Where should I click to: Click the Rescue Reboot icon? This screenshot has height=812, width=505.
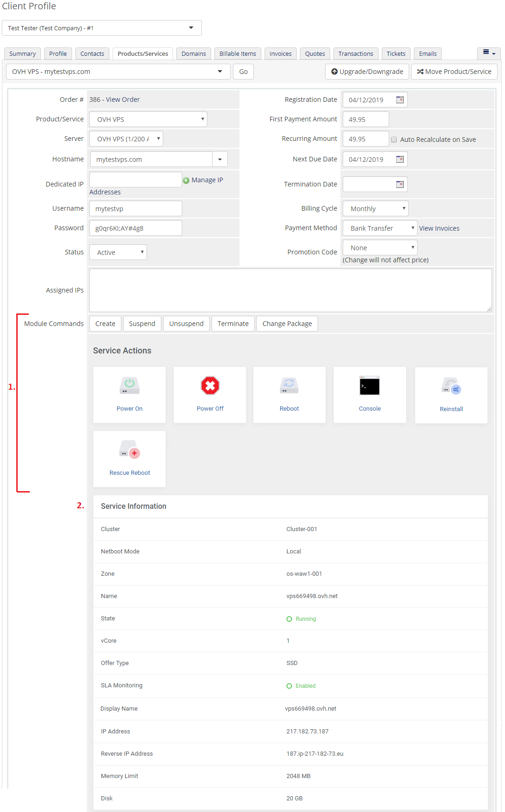[130, 449]
